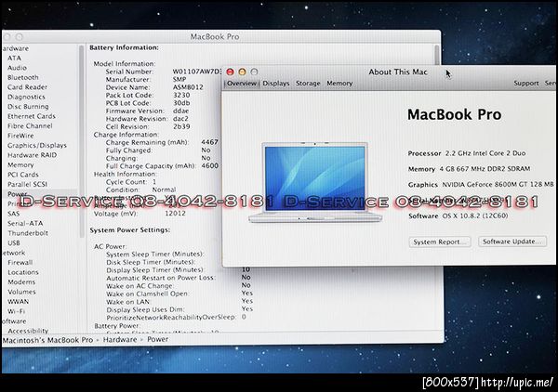The image size is (558, 392).
Task: Zoom the About This Mac window
Action: 254,72
